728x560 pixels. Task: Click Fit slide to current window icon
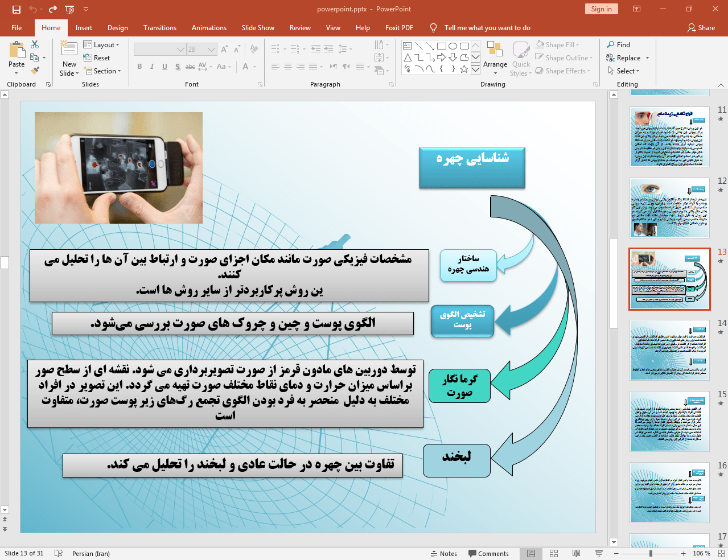(x=721, y=553)
